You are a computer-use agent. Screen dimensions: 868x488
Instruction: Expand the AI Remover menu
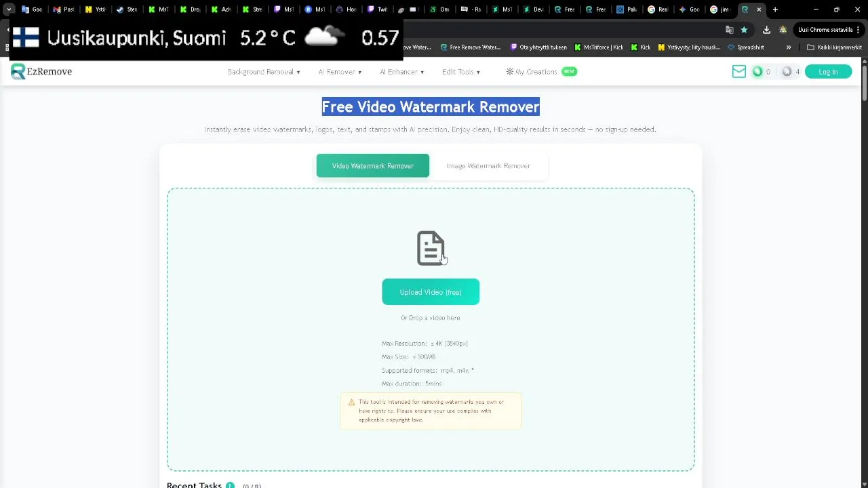(x=340, y=72)
